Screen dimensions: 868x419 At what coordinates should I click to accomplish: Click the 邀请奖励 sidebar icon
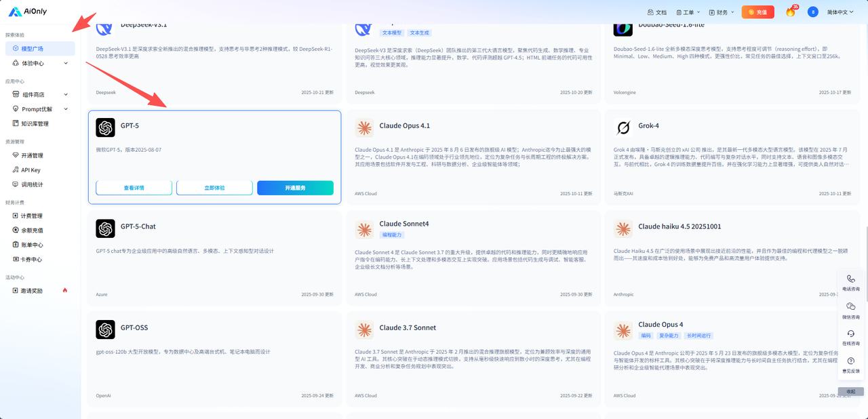pos(16,290)
